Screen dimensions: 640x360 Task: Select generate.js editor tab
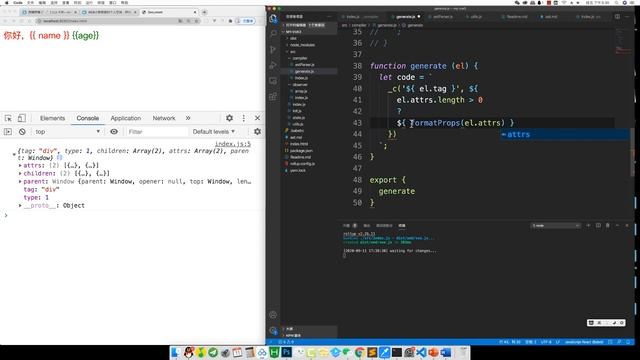point(406,17)
